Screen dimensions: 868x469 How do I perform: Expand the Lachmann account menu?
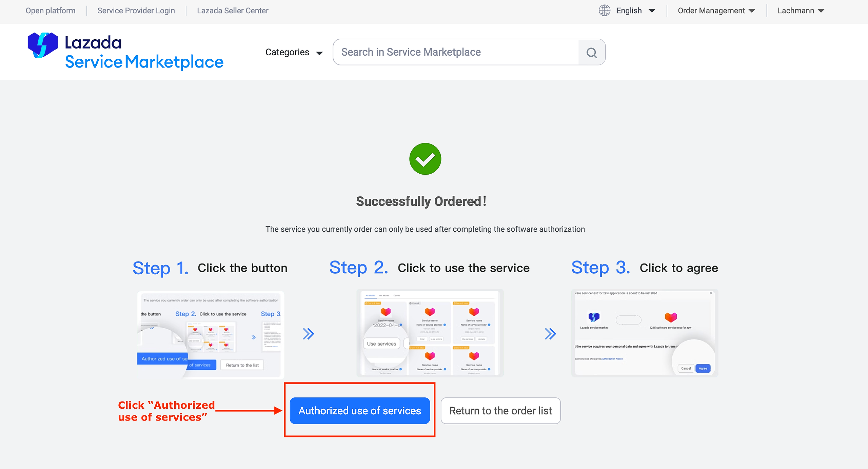[801, 11]
